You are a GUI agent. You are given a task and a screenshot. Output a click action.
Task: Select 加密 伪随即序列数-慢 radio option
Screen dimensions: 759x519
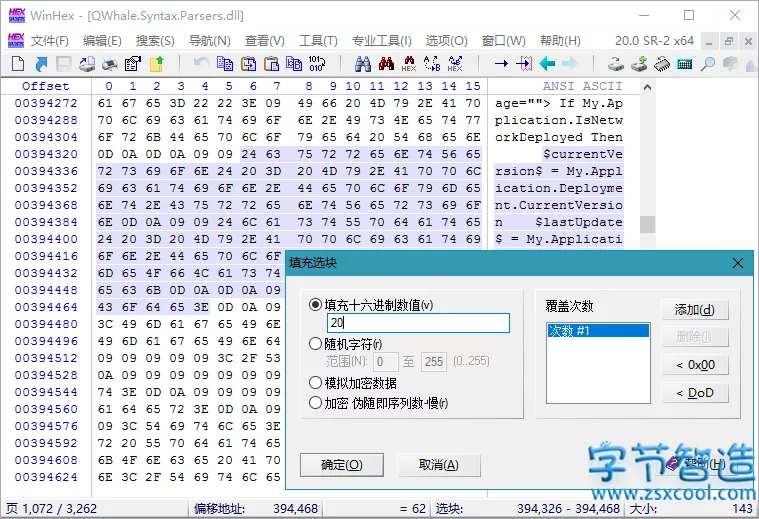315,402
